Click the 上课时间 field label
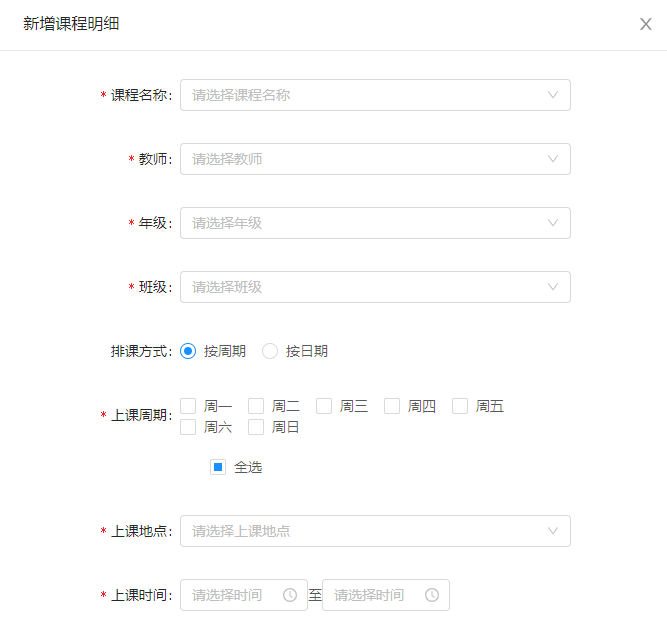667x620 pixels. [x=141, y=595]
